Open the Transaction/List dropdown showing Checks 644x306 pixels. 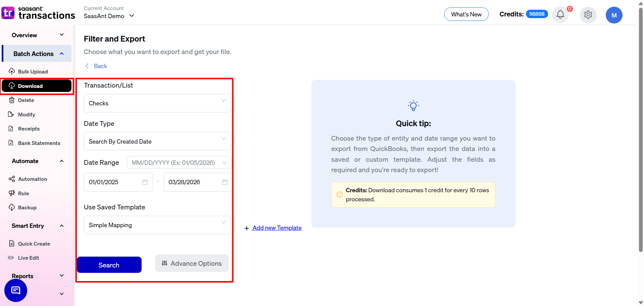156,103
